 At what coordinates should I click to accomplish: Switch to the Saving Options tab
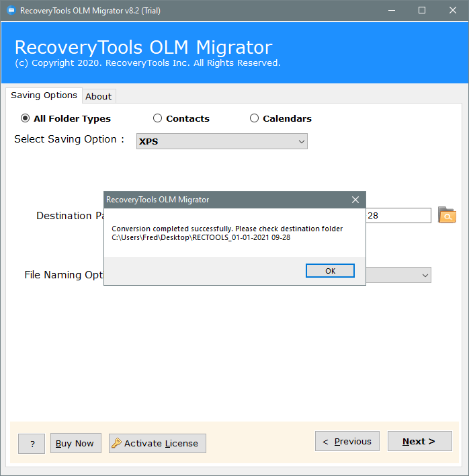point(44,95)
